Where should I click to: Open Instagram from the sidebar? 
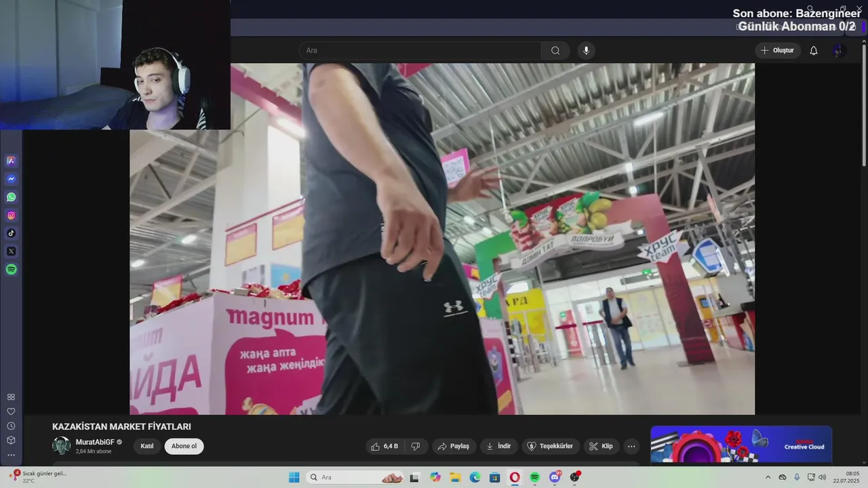pyautogui.click(x=11, y=216)
